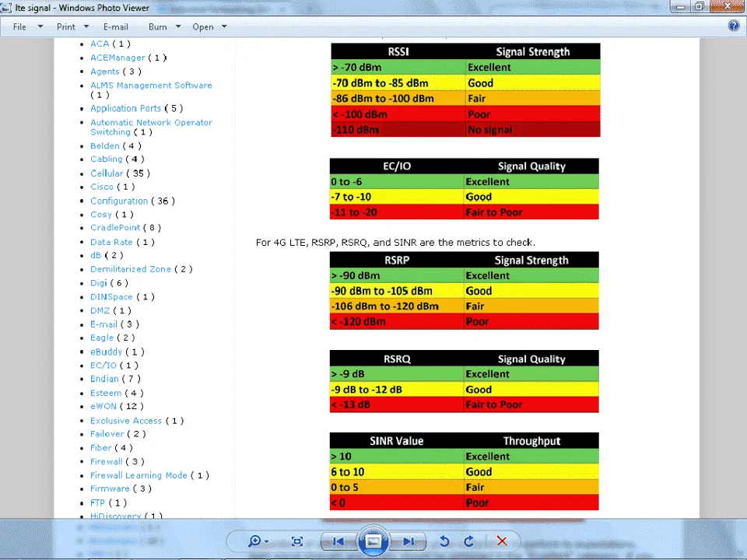Click the RSSI table header
This screenshot has height=560, width=747.
click(398, 51)
